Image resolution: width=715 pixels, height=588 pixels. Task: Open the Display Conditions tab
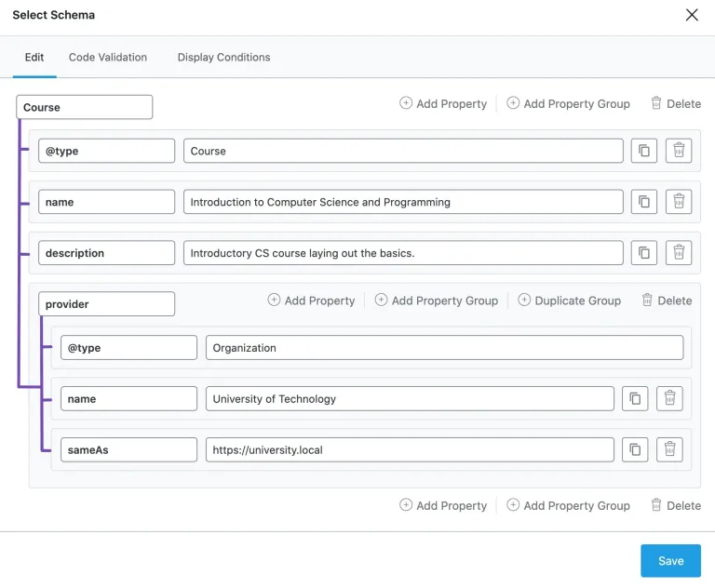(x=223, y=58)
